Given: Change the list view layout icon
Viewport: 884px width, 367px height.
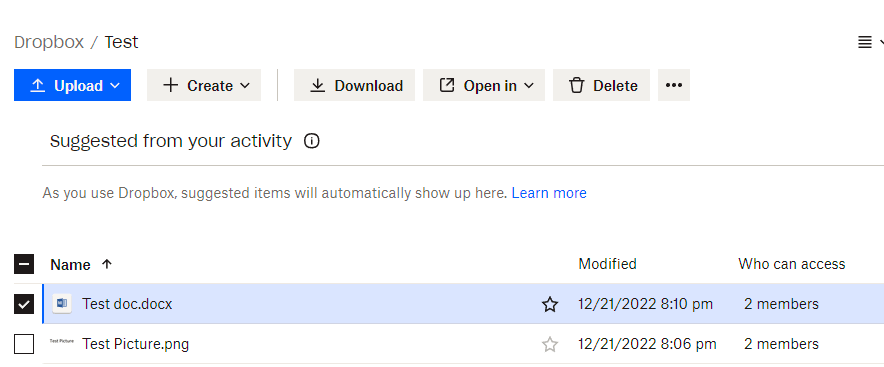Looking at the screenshot, I should [x=865, y=42].
